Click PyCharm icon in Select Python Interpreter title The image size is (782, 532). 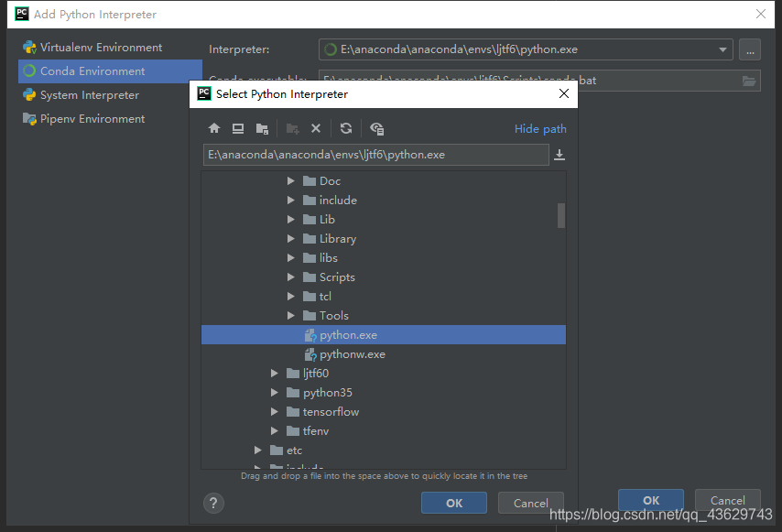(204, 93)
